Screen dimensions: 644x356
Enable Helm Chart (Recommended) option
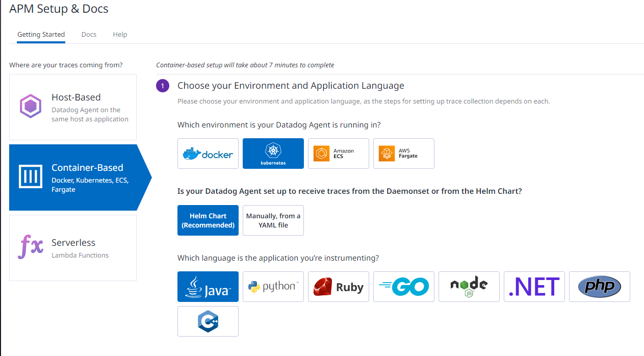tap(208, 220)
